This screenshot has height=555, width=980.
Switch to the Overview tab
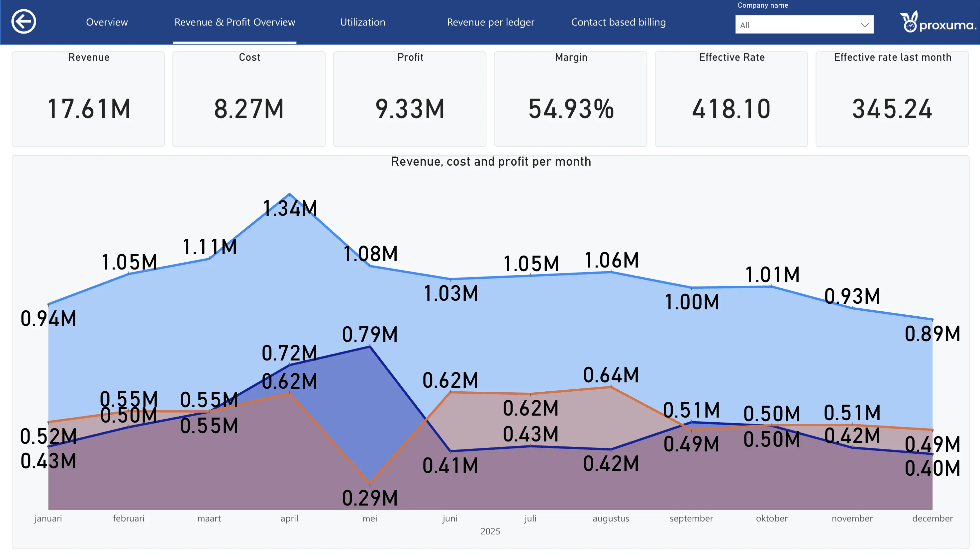click(107, 22)
